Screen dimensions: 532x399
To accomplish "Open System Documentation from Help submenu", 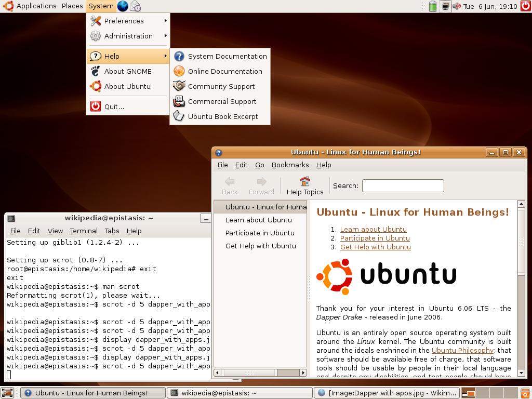I will click(227, 56).
